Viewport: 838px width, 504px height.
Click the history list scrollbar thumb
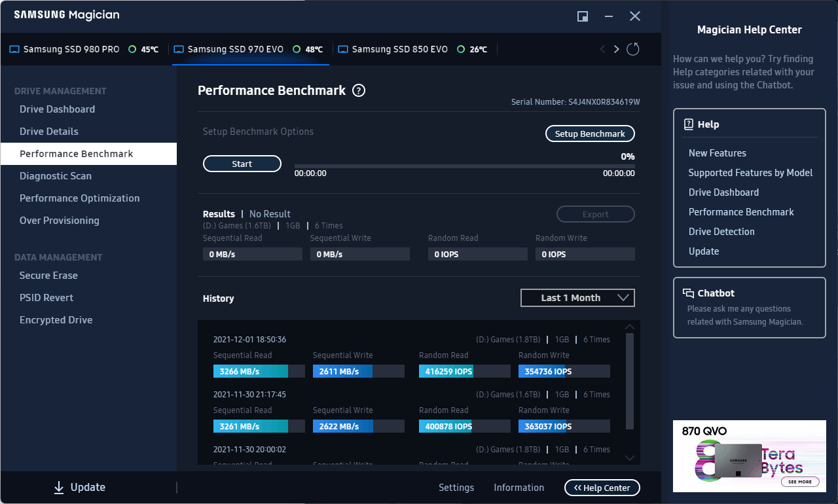[x=630, y=382]
